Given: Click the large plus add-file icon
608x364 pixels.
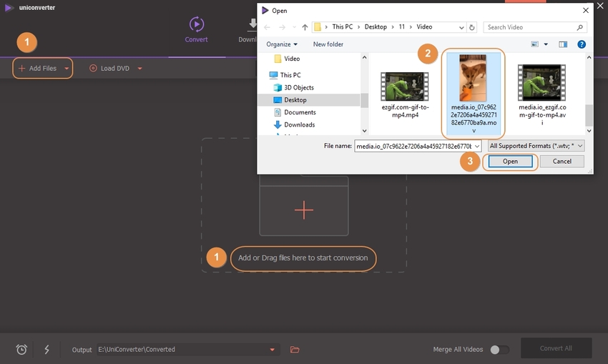Looking at the screenshot, I should click(x=304, y=210).
